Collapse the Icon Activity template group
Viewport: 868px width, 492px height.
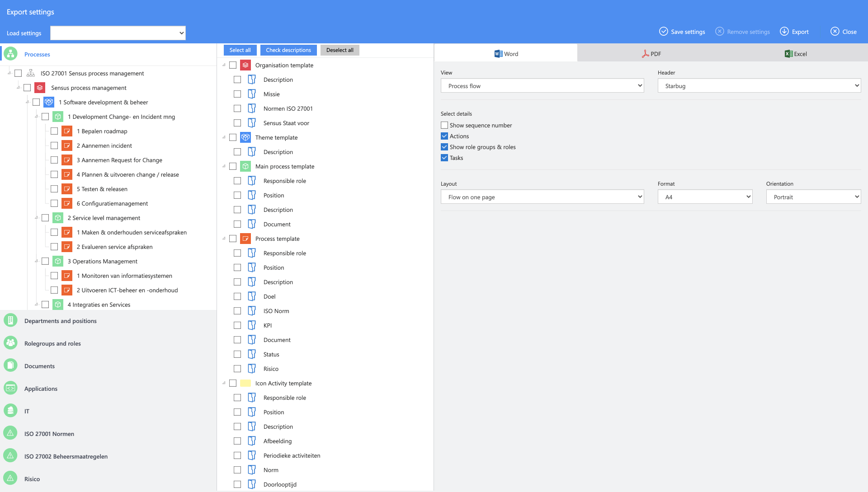click(x=224, y=383)
